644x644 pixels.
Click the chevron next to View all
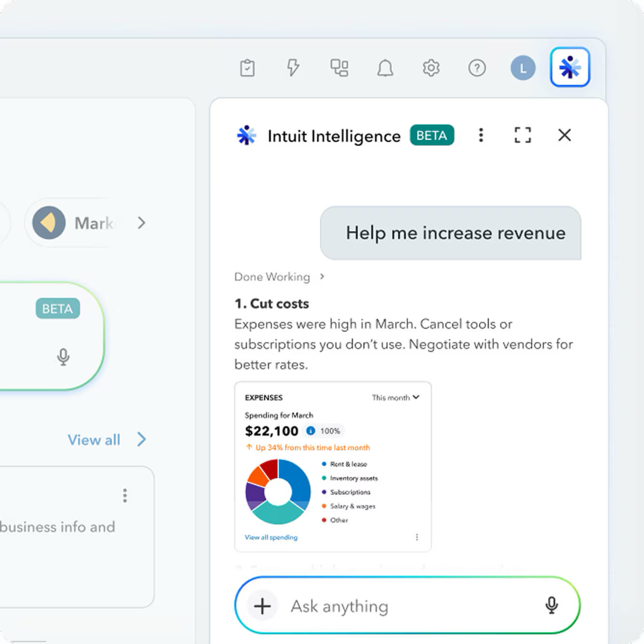click(x=141, y=439)
